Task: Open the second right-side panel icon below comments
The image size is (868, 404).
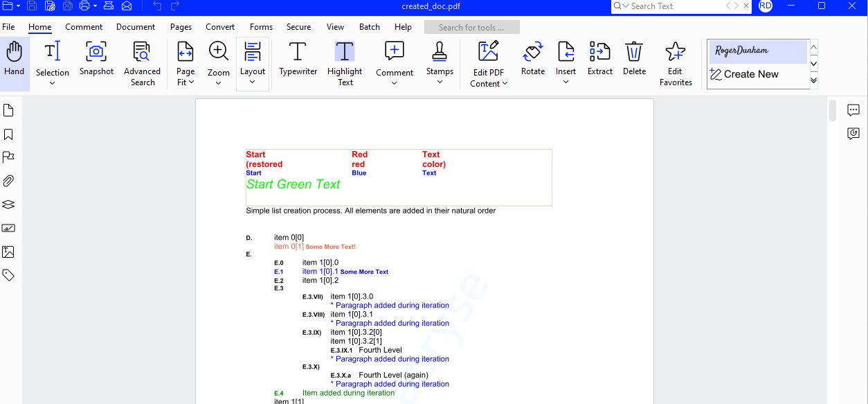Action: [853, 134]
